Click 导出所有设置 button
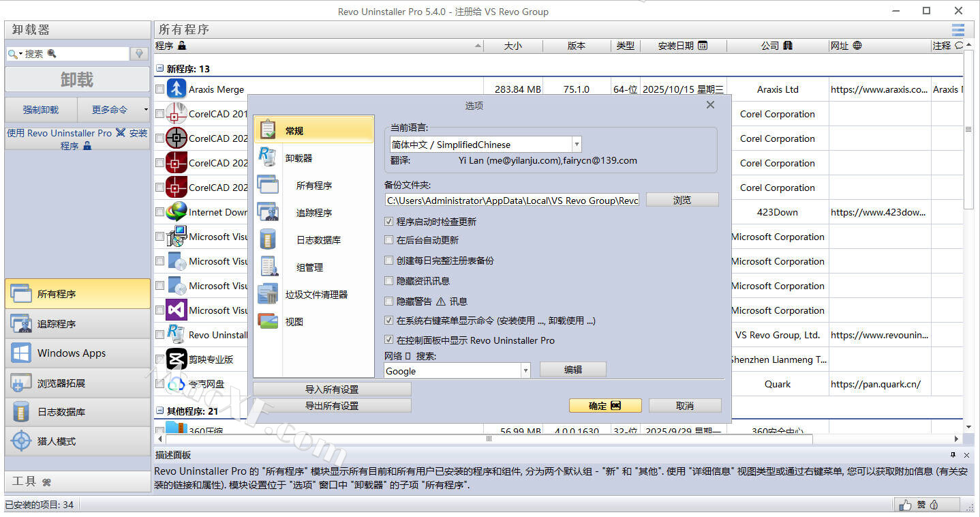This screenshot has width=980, height=517. (332, 406)
